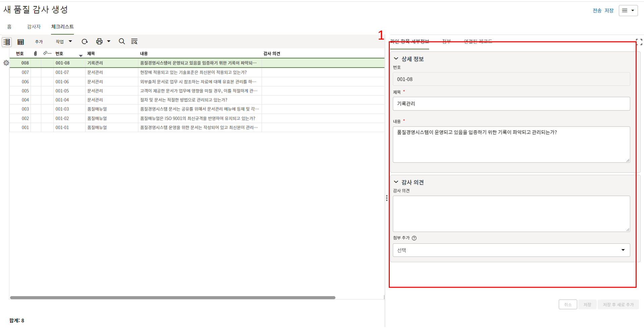Switch to the 감사자 tab
The height and width of the screenshot is (329, 644).
pyautogui.click(x=34, y=27)
